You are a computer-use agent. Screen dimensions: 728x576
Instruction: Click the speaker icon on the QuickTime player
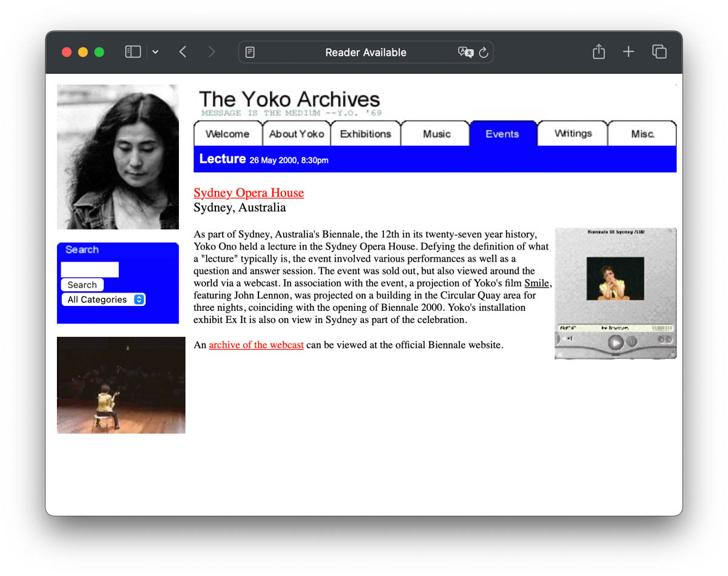coord(567,338)
